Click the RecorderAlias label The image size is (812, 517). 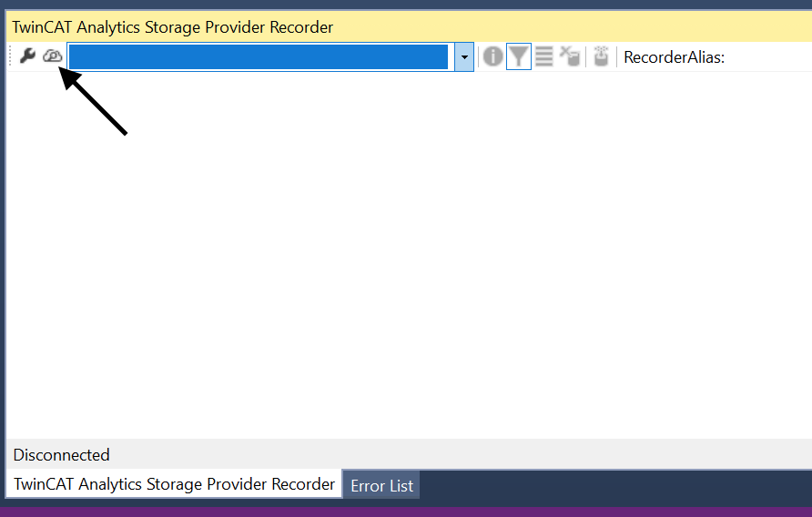pyautogui.click(x=674, y=57)
